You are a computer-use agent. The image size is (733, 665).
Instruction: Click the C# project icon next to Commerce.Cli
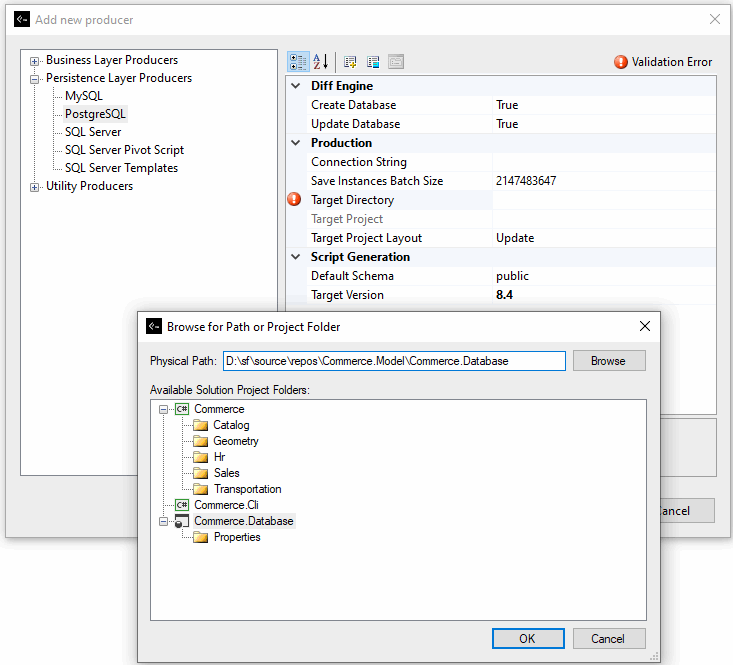[182, 505]
